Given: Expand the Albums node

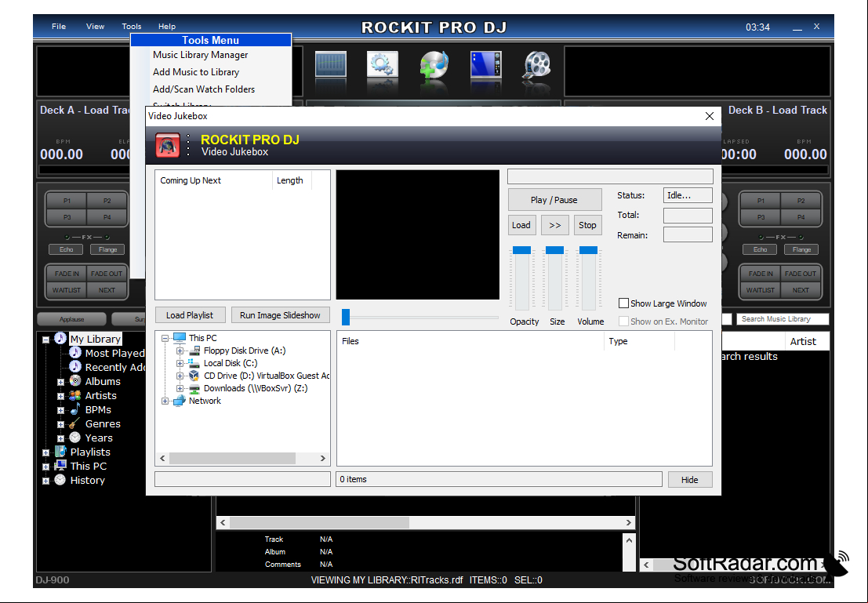Looking at the screenshot, I should click(61, 382).
